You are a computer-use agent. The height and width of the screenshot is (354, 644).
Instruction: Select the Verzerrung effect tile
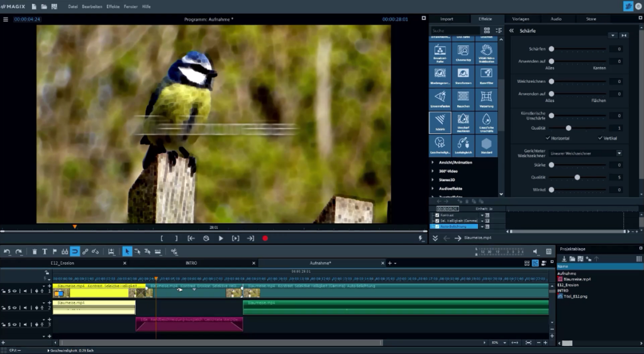tap(486, 99)
